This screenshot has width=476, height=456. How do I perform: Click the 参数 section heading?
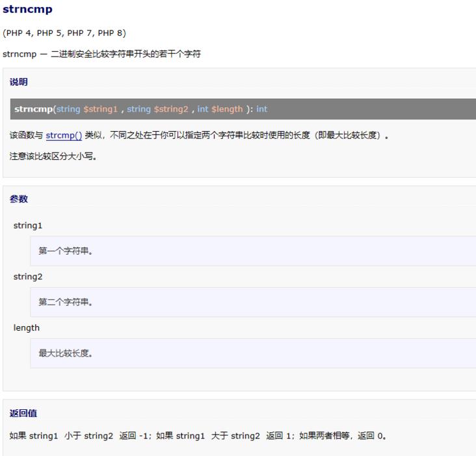[x=19, y=199]
